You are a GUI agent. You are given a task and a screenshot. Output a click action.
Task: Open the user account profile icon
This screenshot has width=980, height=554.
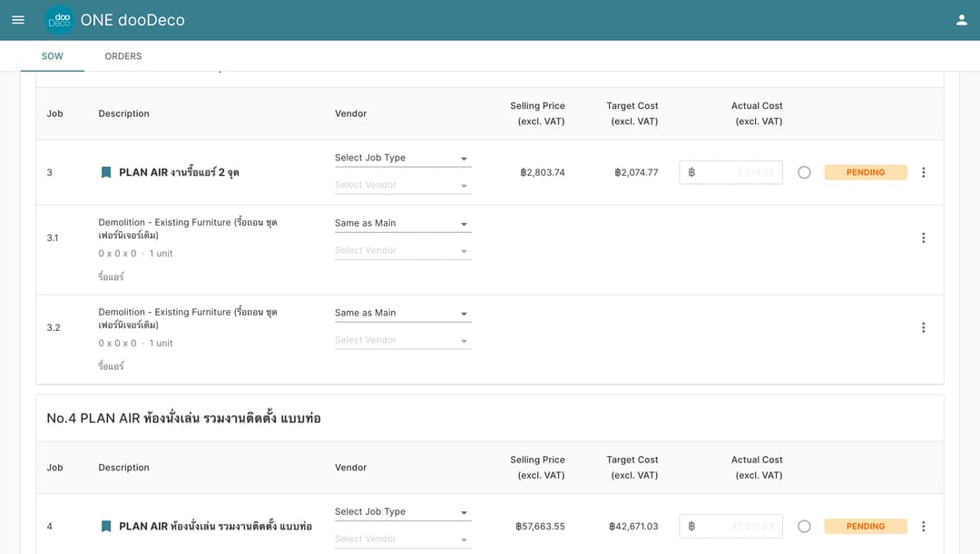(961, 20)
